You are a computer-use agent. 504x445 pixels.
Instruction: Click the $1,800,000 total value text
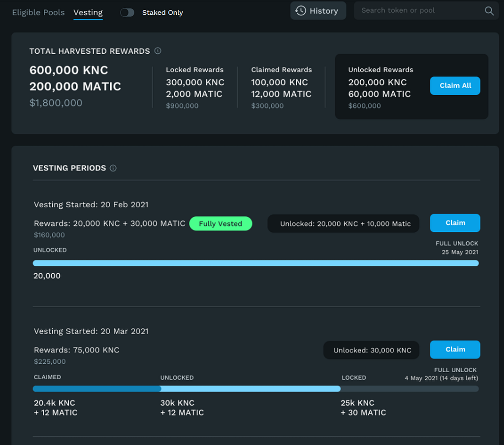pyautogui.click(x=56, y=103)
